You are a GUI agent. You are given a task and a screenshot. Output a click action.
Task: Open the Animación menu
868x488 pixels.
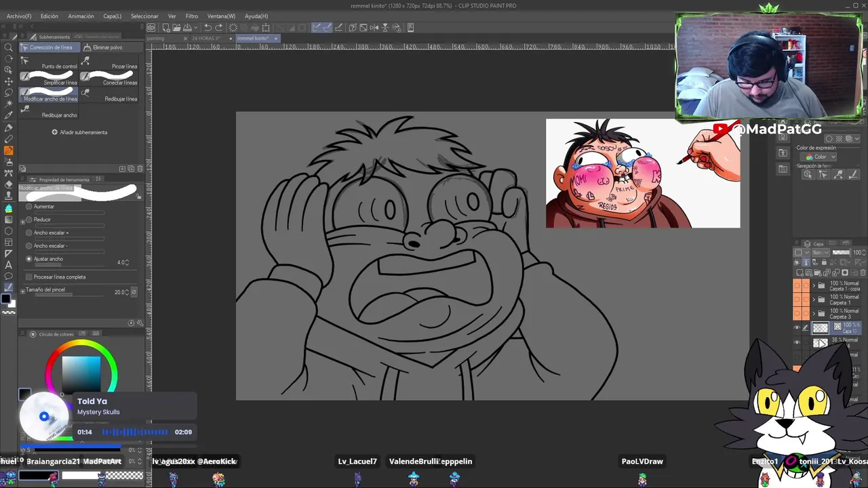(81, 16)
